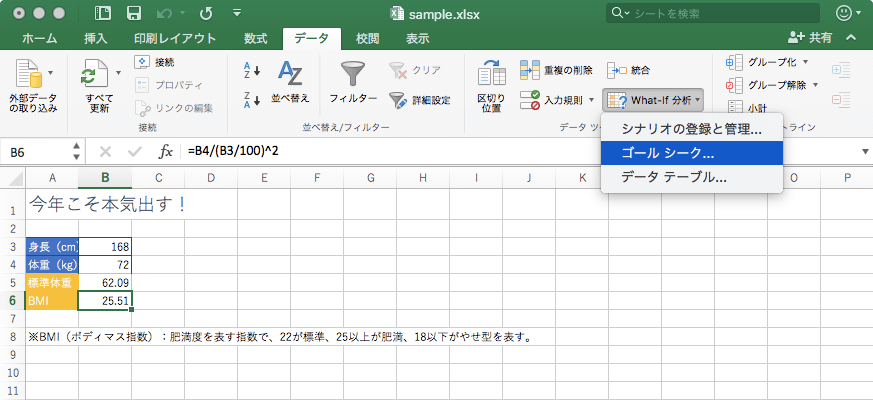Open 詳細設定 advanced filter

pyautogui.click(x=420, y=100)
